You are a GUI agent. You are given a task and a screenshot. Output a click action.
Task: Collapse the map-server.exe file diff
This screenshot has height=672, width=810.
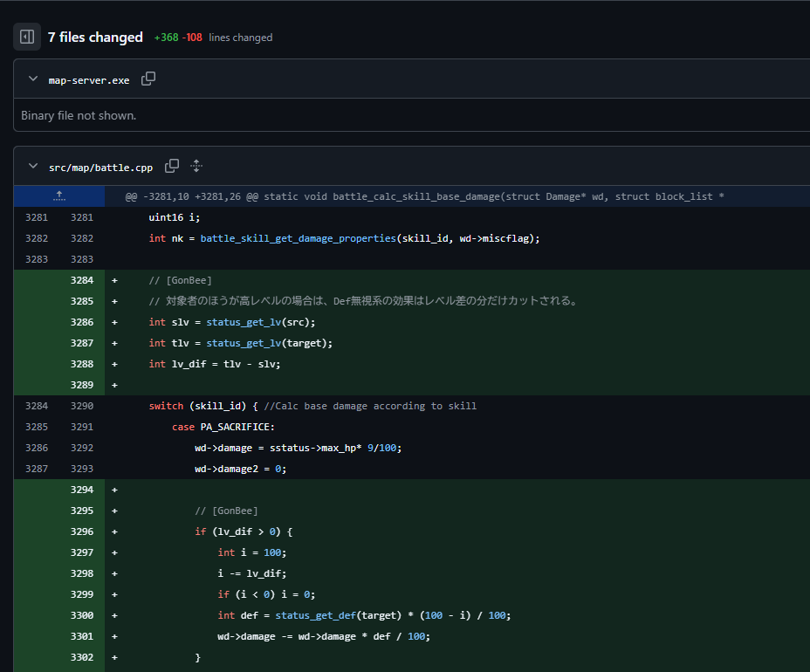(33, 79)
